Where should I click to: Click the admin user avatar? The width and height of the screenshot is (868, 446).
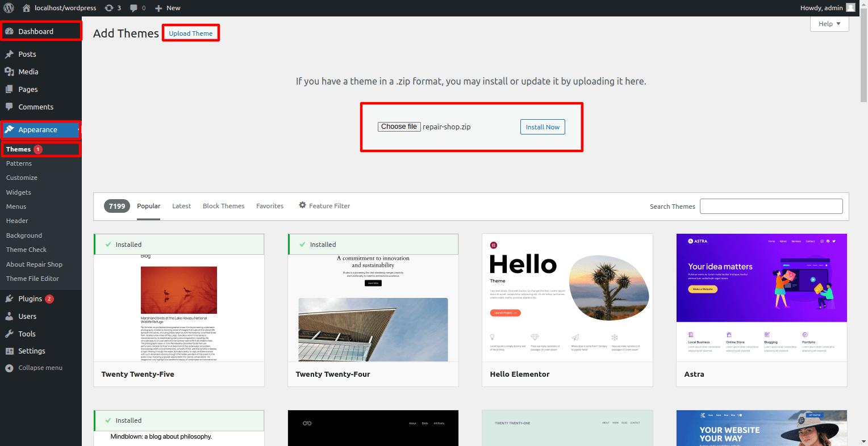[850, 8]
